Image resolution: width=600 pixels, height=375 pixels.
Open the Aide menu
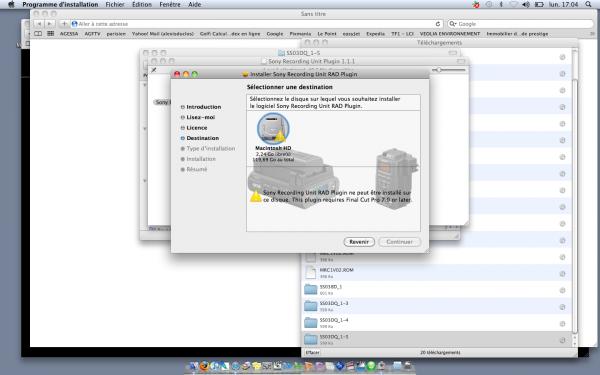point(194,5)
